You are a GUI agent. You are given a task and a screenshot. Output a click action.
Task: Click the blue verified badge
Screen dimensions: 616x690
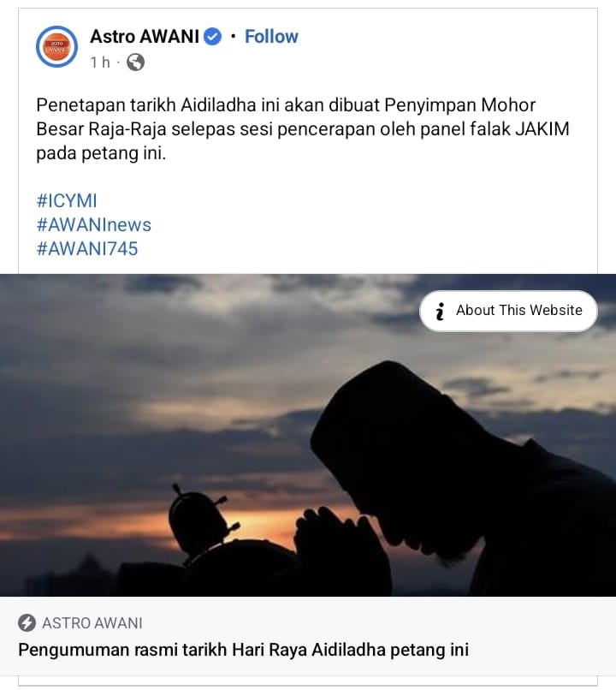click(x=213, y=37)
